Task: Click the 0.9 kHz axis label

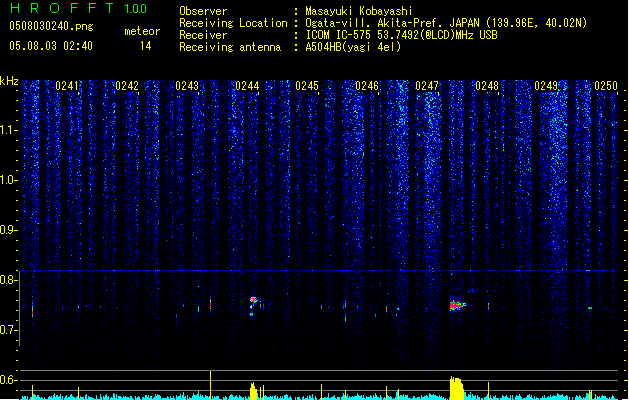Action: (9, 230)
